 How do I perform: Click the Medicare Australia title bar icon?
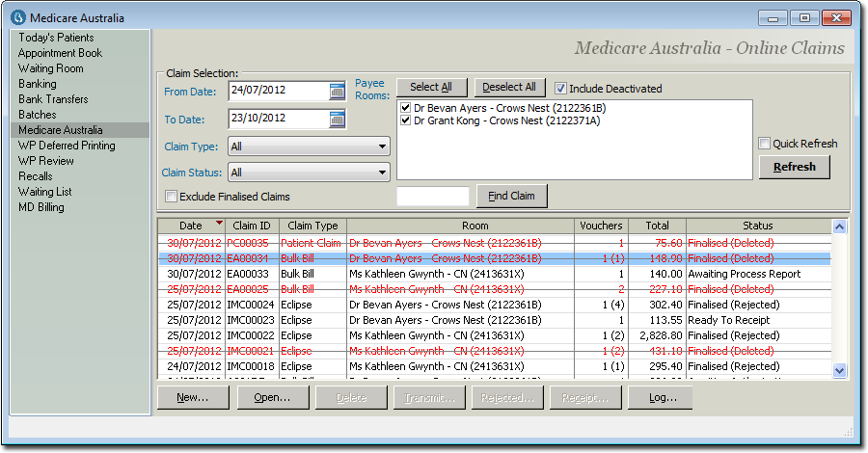tap(17, 17)
